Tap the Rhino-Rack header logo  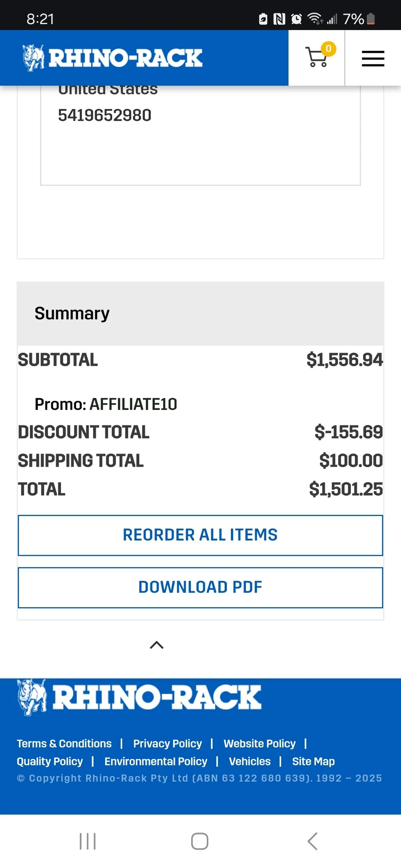pos(112,58)
